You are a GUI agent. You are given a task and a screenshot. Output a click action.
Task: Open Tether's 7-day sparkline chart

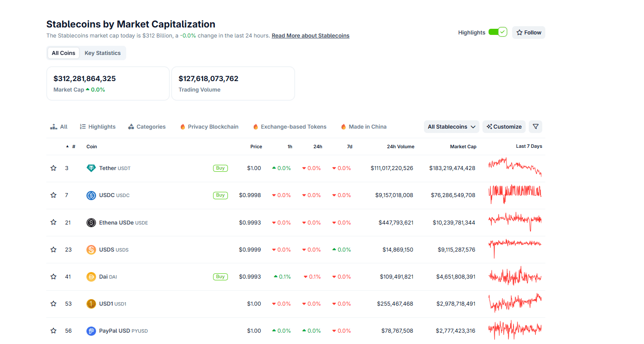click(515, 167)
